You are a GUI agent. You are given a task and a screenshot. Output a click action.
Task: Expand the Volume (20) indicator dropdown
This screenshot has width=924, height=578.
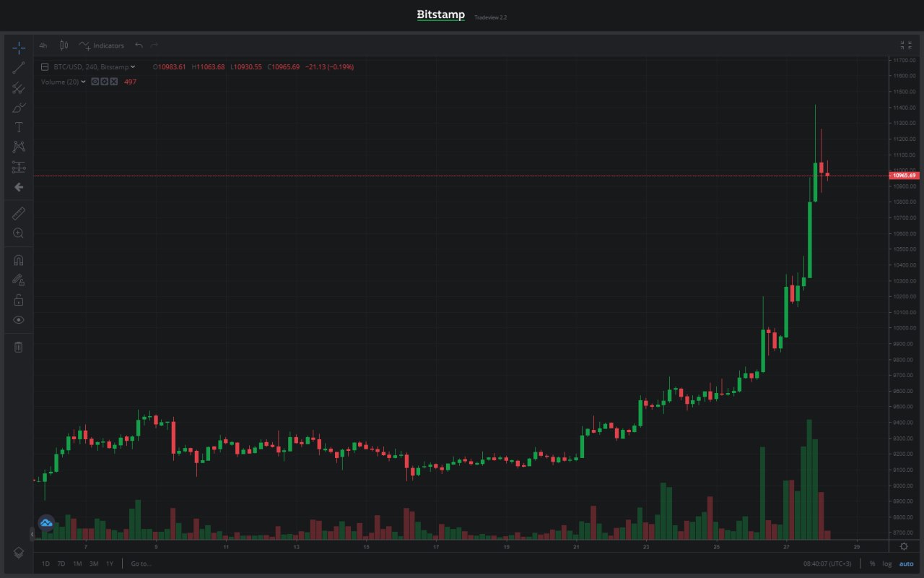coord(84,82)
